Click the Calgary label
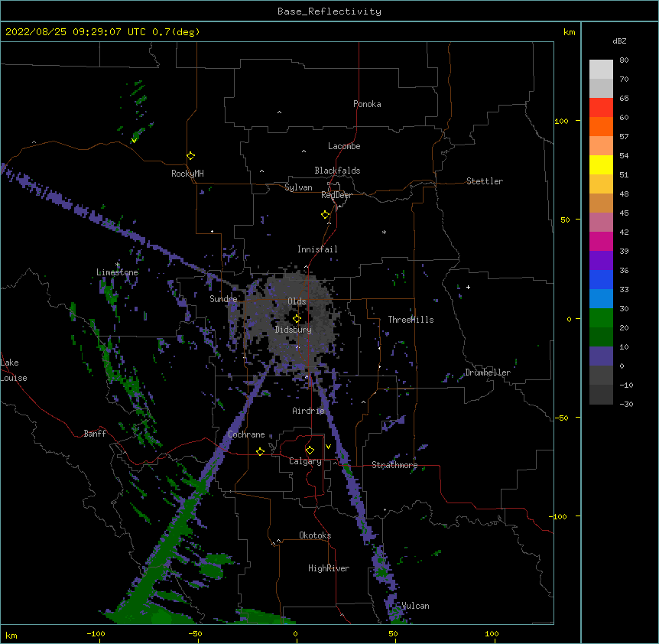The width and height of the screenshot is (659, 644). (305, 461)
